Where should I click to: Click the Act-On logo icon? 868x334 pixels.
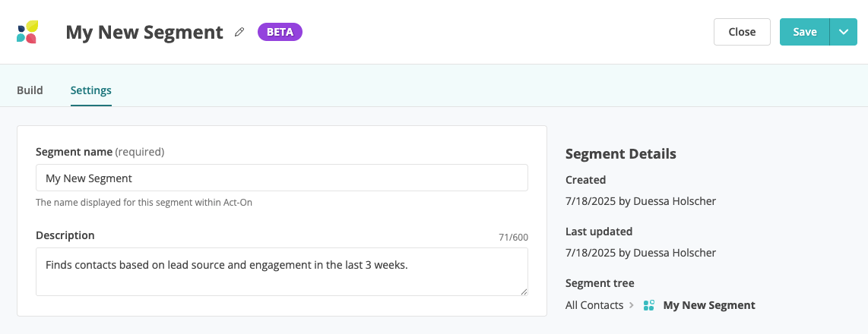[x=27, y=32]
